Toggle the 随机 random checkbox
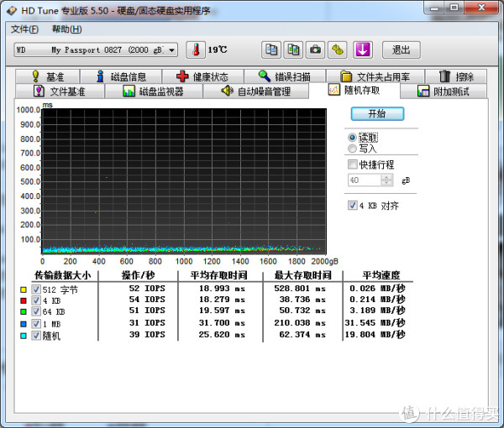 tap(36, 336)
